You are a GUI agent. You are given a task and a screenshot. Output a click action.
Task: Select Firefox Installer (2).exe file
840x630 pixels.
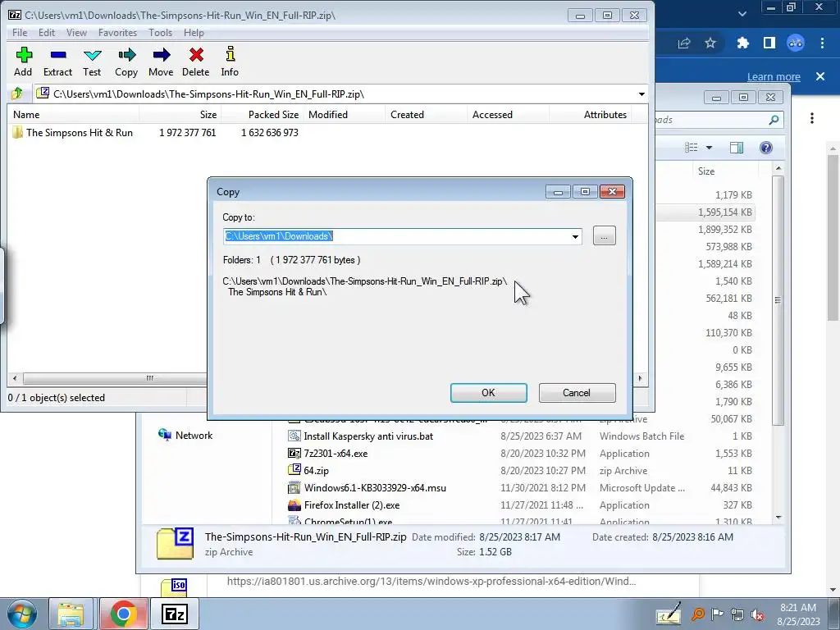coord(351,504)
